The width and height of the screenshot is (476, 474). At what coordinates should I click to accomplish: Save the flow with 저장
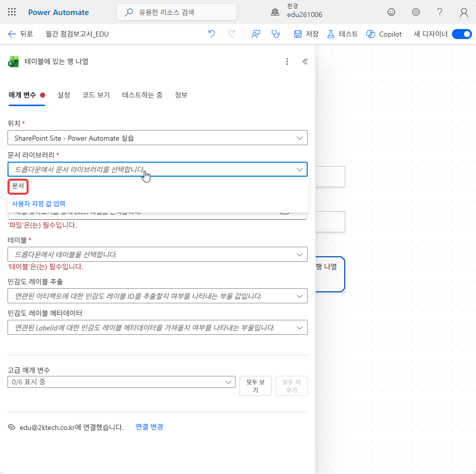coord(306,34)
